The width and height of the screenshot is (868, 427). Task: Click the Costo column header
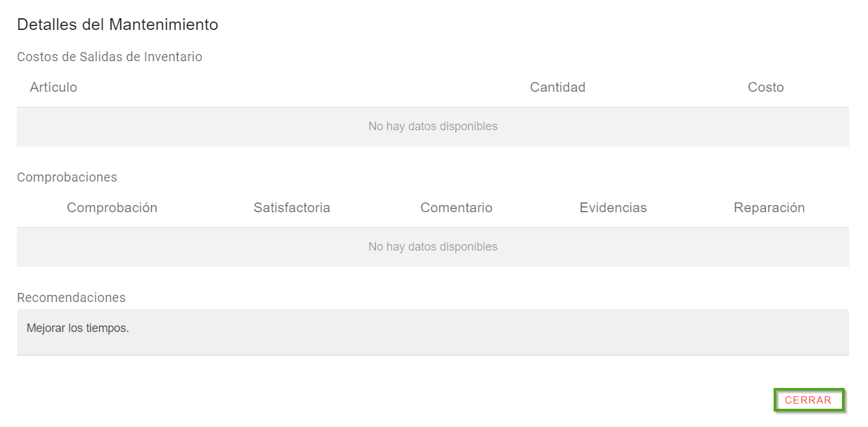click(x=766, y=87)
